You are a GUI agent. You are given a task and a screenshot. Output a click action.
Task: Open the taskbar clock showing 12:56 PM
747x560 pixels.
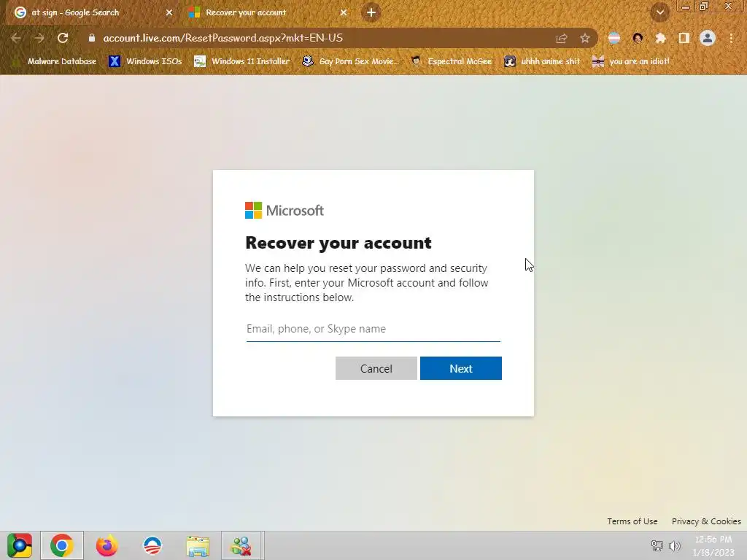(x=713, y=546)
